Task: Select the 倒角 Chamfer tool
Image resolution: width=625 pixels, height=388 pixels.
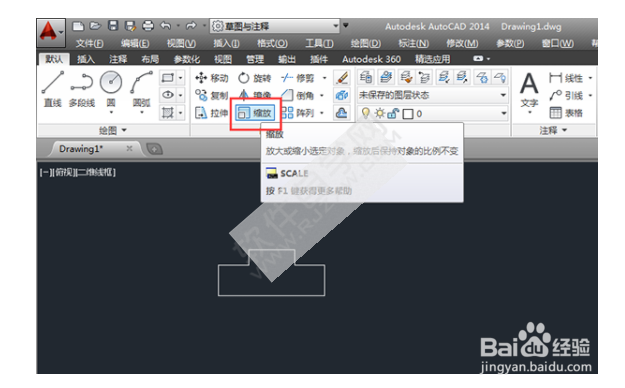Action: (298, 95)
